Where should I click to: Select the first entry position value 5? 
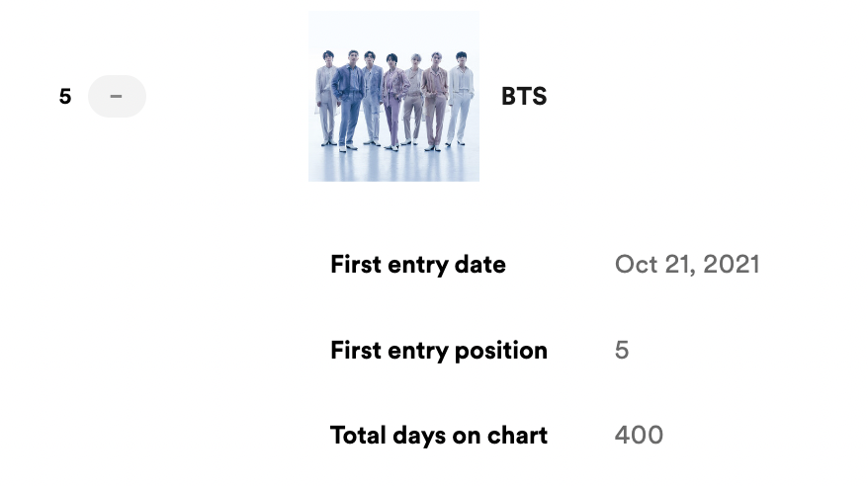click(x=622, y=351)
